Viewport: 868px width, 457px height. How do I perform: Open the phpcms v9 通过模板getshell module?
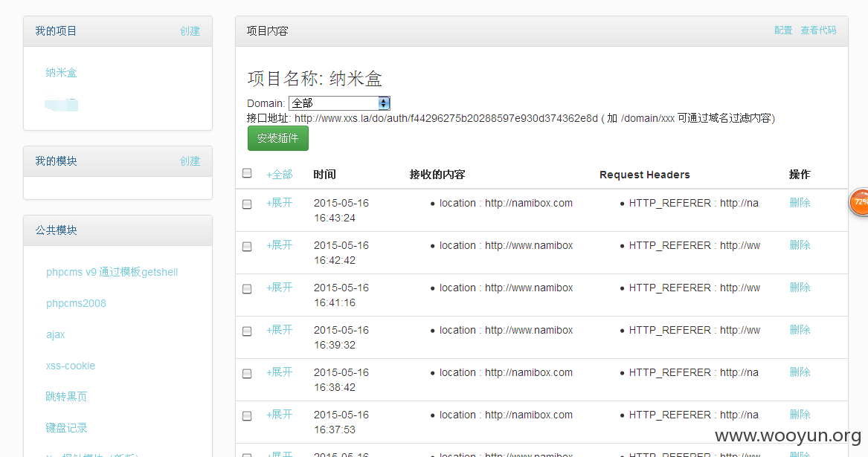(x=112, y=272)
